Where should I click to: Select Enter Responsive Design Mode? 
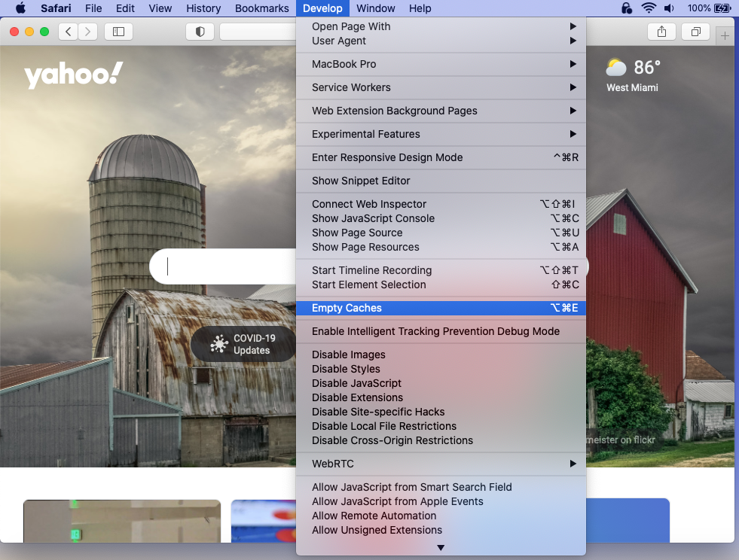[x=441, y=157]
